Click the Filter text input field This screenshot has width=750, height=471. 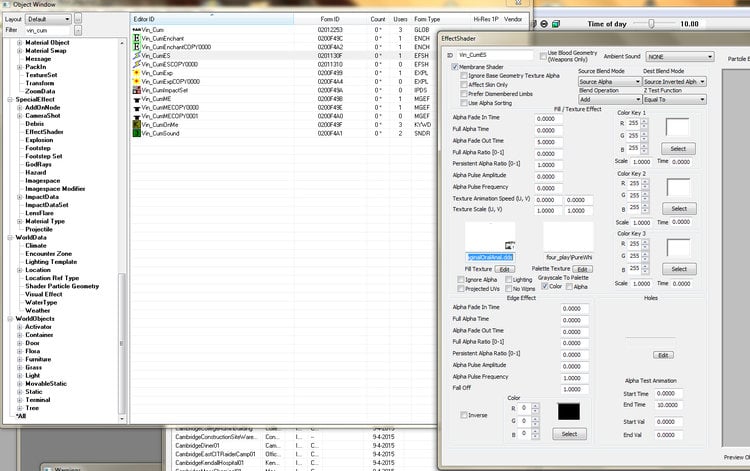(x=48, y=30)
